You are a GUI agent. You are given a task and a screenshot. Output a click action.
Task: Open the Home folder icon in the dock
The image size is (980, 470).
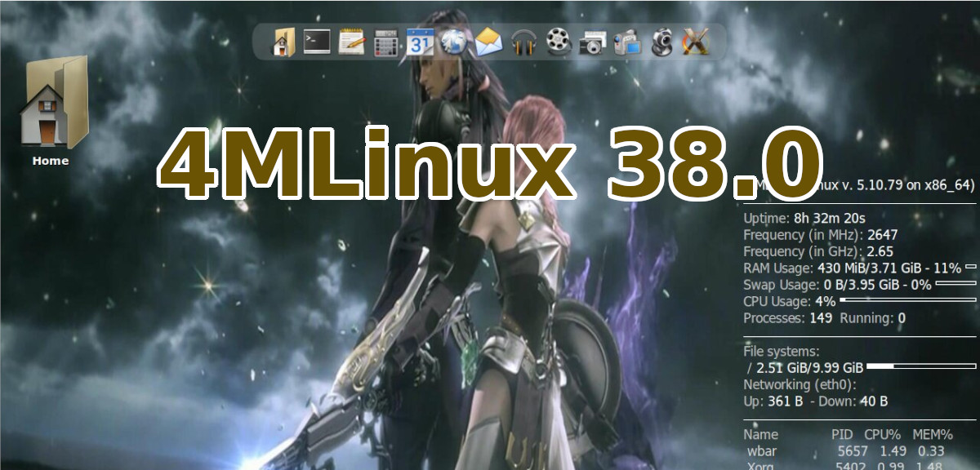pos(283,41)
